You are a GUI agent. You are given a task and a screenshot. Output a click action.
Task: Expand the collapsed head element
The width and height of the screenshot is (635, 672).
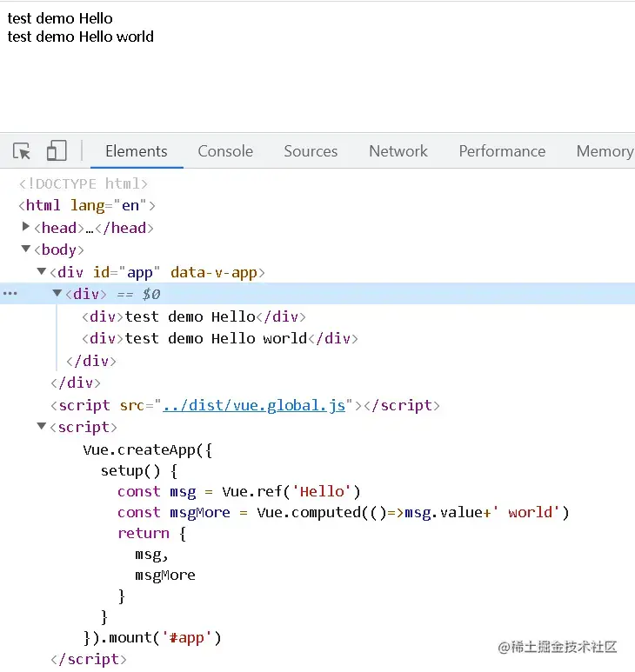26,227
